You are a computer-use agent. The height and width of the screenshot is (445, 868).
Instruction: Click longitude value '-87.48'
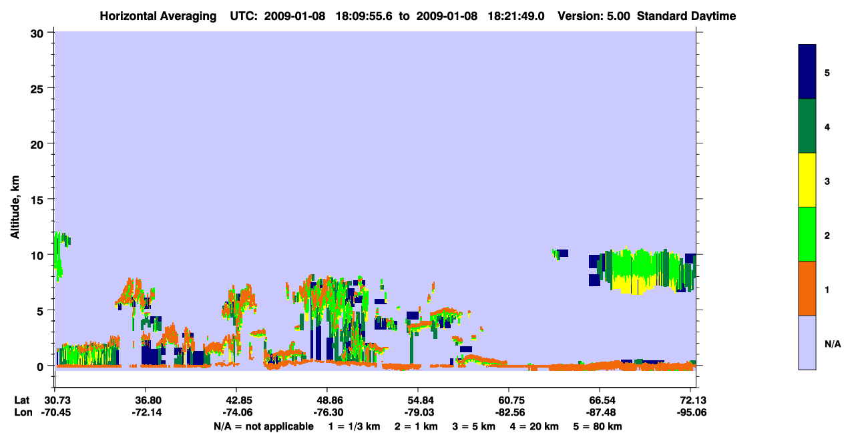click(600, 412)
